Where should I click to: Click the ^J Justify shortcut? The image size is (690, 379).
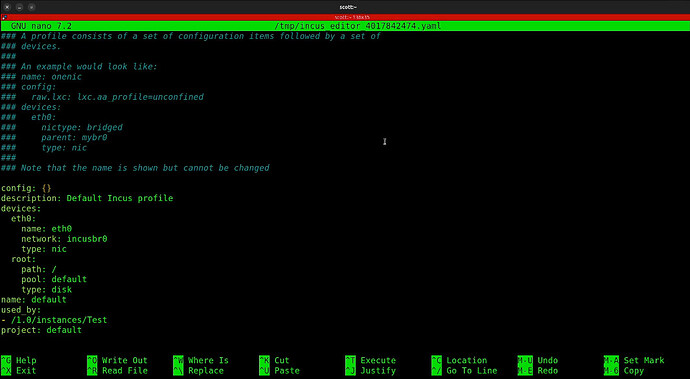(x=371, y=371)
